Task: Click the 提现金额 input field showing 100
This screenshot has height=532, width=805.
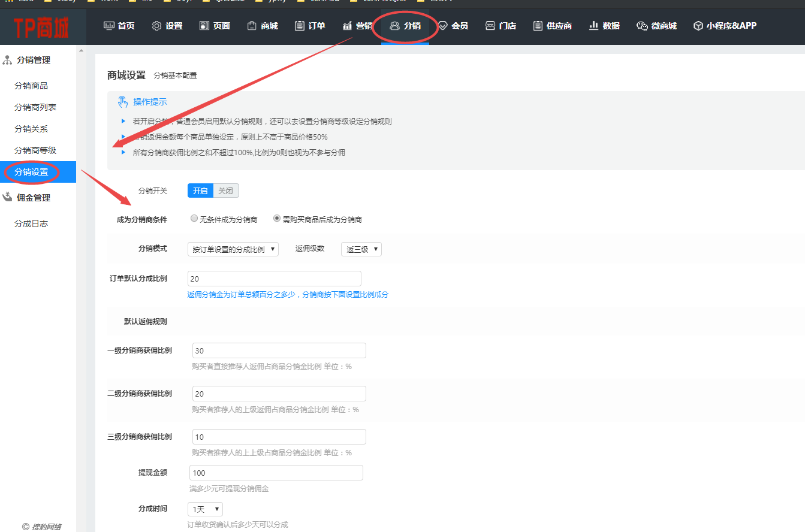Action: point(276,473)
